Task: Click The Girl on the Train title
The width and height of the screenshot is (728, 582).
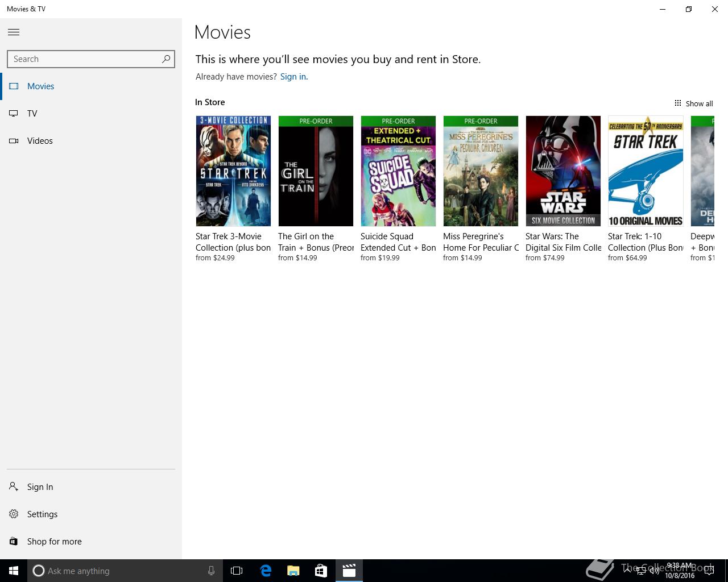Action: pyautogui.click(x=316, y=242)
